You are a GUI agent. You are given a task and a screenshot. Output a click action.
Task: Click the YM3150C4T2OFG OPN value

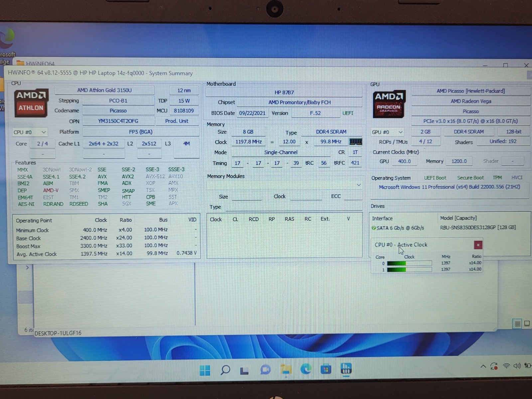[118, 121]
